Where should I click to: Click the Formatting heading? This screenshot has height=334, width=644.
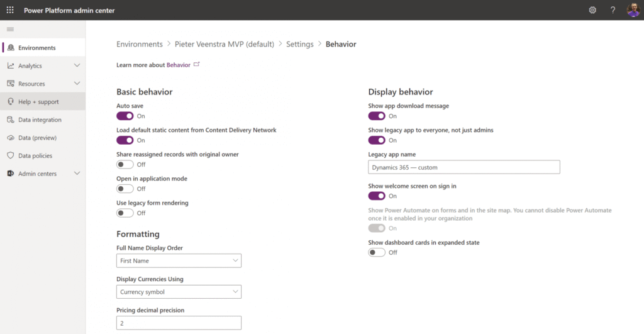[x=138, y=234]
